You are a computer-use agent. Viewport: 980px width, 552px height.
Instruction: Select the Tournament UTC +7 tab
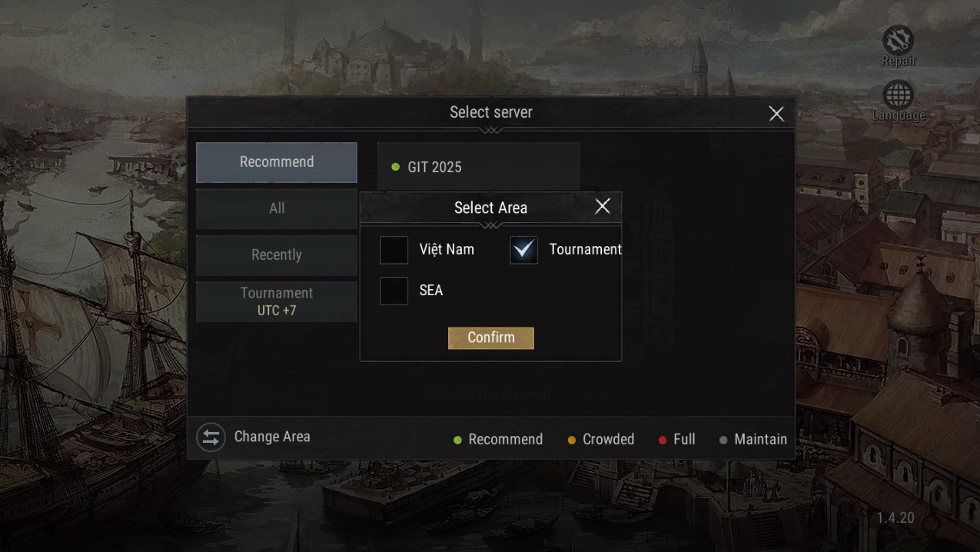pyautogui.click(x=277, y=301)
